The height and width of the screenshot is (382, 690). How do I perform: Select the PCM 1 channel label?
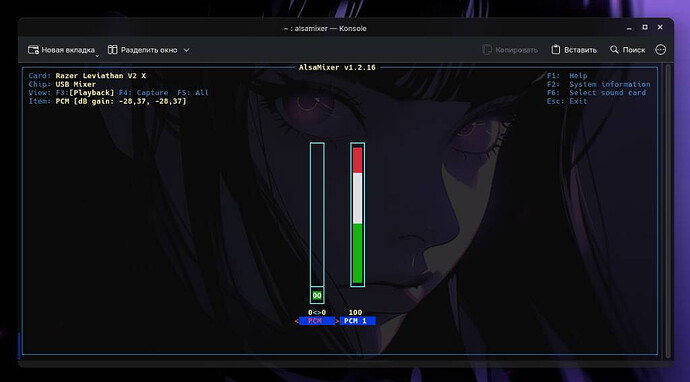tap(357, 321)
